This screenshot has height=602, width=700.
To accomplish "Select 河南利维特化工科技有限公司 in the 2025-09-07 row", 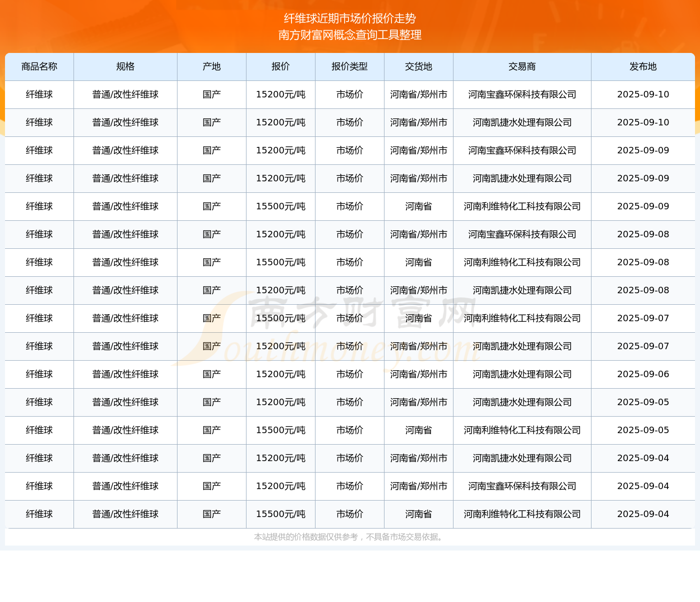I will coord(522,318).
